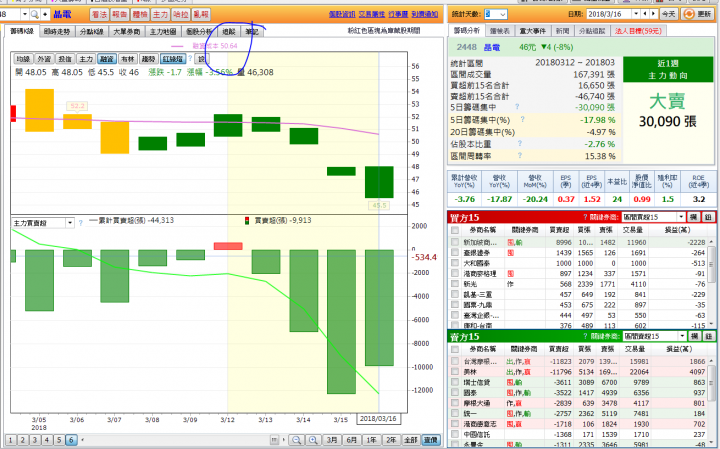This screenshot has height=449, width=720.
Task: Click the zoom in magnifier icon
Action: point(313,440)
